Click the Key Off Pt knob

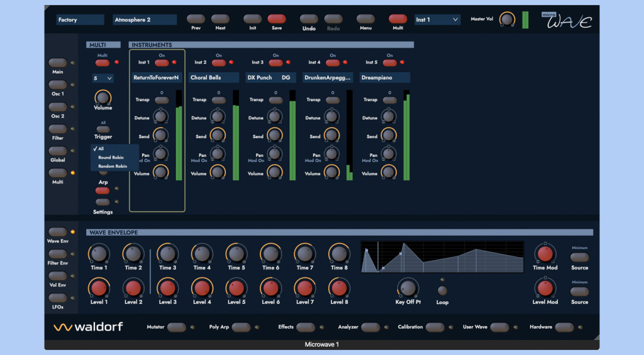coord(408,288)
